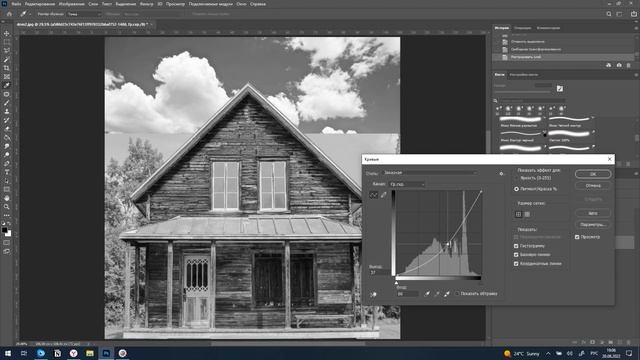Click the control point on the curve

[x=448, y=244]
